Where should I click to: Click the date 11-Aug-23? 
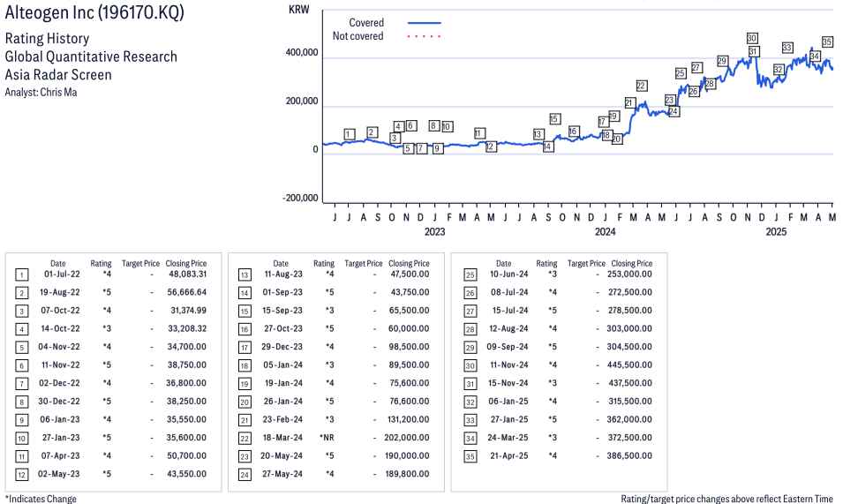pyautogui.click(x=283, y=274)
